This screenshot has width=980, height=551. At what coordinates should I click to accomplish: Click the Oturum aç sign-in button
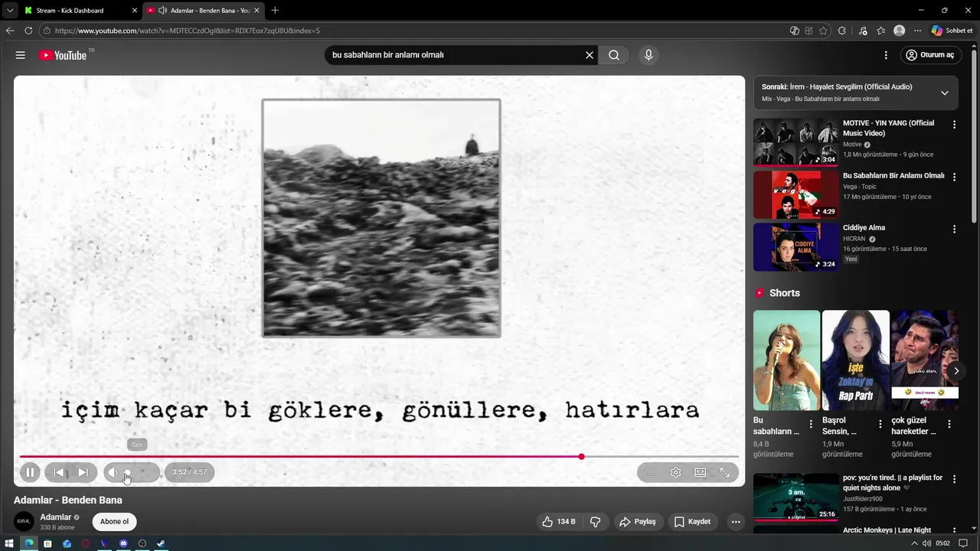[x=930, y=55]
